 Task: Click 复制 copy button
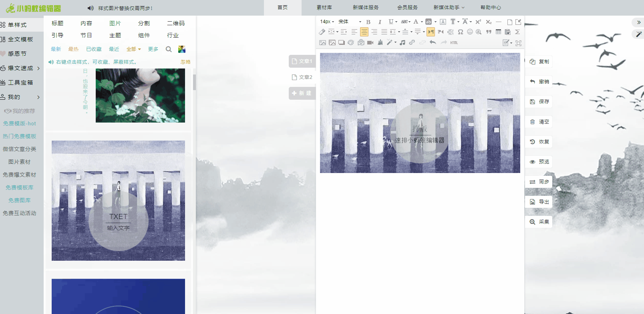539,62
